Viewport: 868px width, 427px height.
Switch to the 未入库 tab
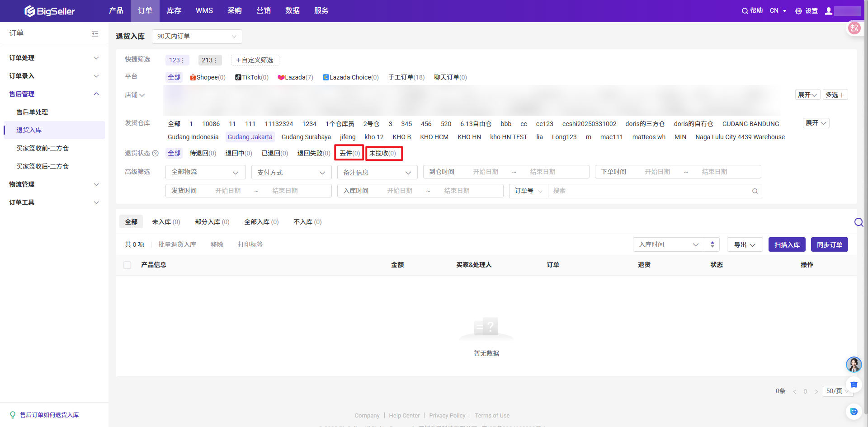(x=166, y=222)
